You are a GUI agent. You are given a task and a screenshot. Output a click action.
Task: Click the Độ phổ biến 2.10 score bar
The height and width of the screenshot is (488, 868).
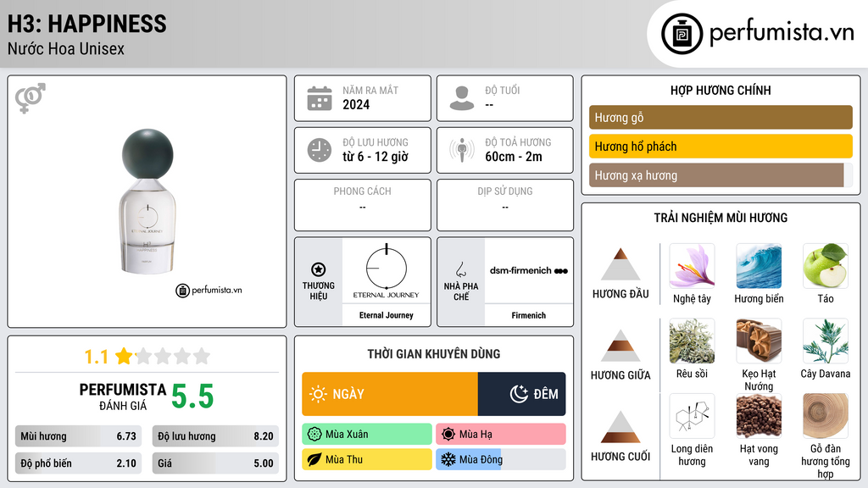pos(78,463)
